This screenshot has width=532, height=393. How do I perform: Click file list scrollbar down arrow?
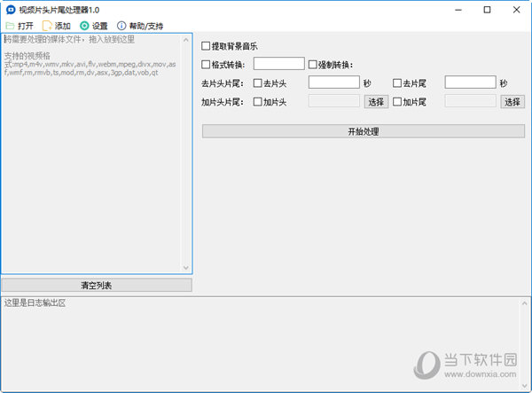tap(186, 267)
